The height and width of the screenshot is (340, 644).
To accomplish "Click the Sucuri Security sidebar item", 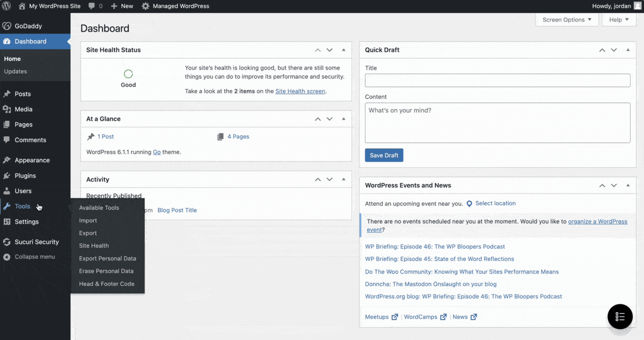I will click(36, 242).
